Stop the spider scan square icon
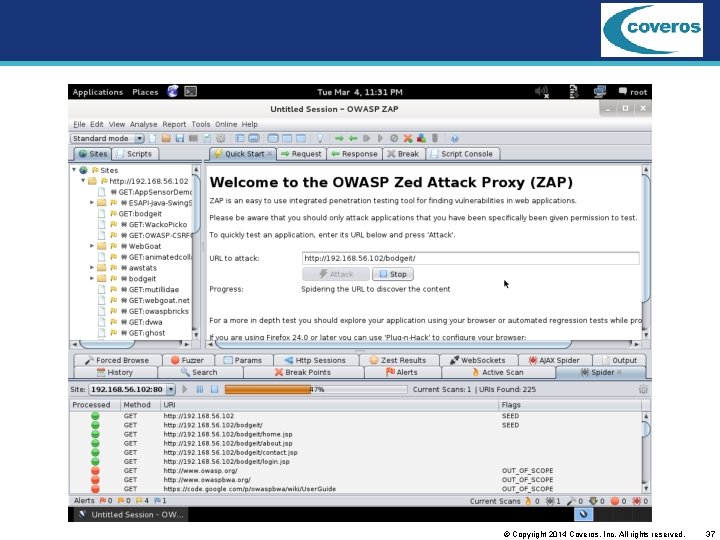 pyautogui.click(x=214, y=389)
